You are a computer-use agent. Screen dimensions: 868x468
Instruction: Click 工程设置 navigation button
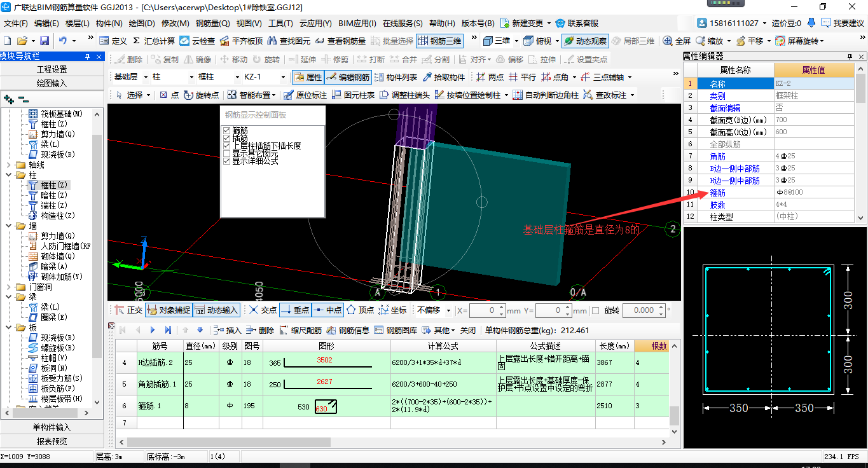[52, 69]
